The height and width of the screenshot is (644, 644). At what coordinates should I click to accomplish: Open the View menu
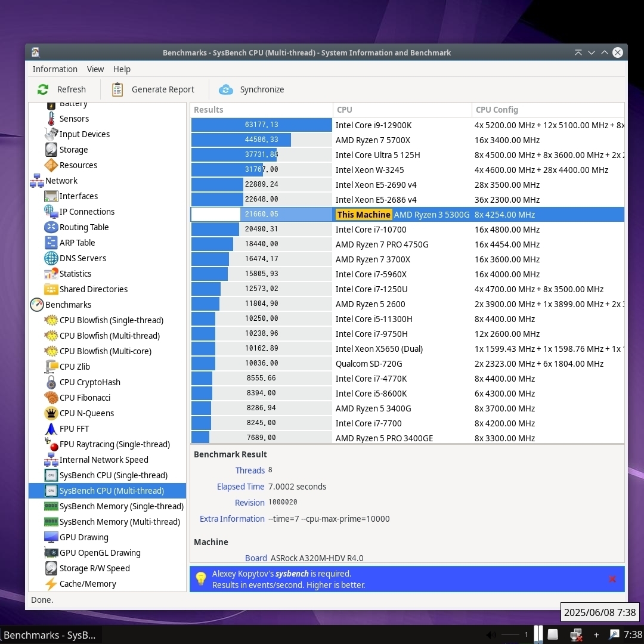coord(95,69)
